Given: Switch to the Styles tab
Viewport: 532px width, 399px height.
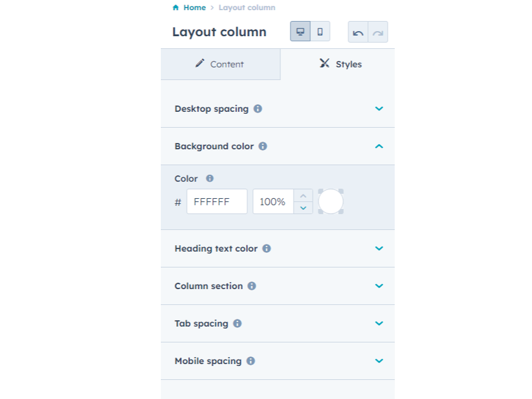Looking at the screenshot, I should pyautogui.click(x=340, y=64).
